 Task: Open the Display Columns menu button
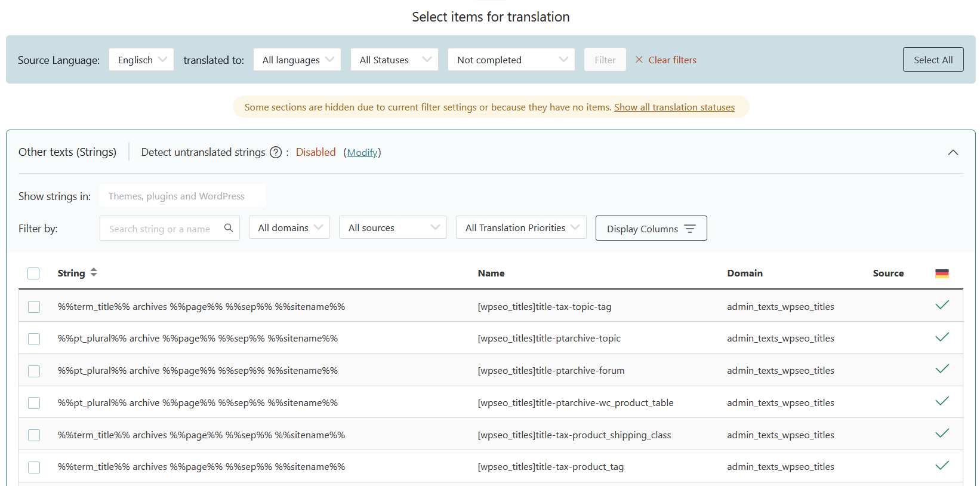[651, 229]
